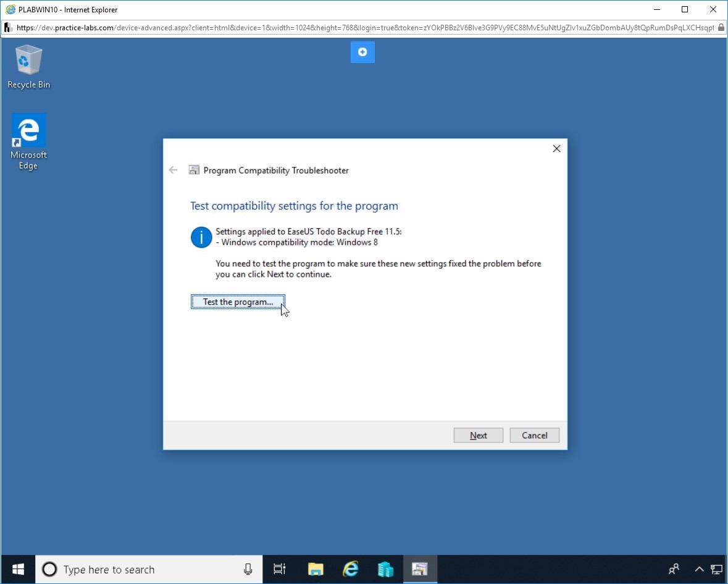
Task: Open the Windows Start menu
Action: tap(18, 569)
